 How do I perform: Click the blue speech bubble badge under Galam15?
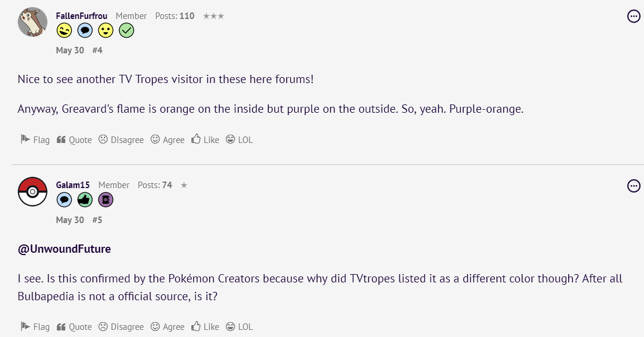click(x=64, y=200)
